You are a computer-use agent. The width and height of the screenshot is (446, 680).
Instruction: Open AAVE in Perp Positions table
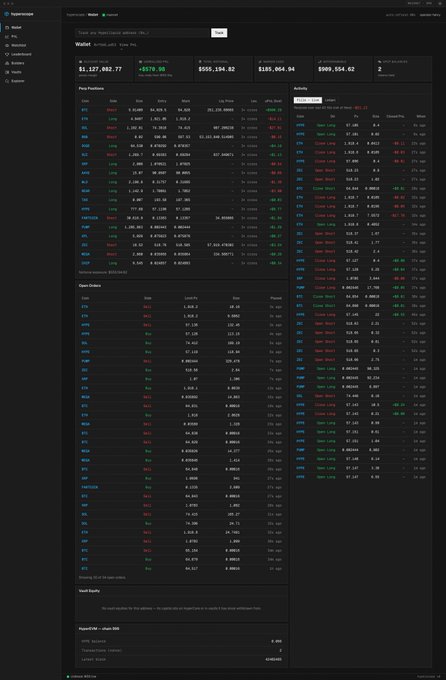[85, 173]
